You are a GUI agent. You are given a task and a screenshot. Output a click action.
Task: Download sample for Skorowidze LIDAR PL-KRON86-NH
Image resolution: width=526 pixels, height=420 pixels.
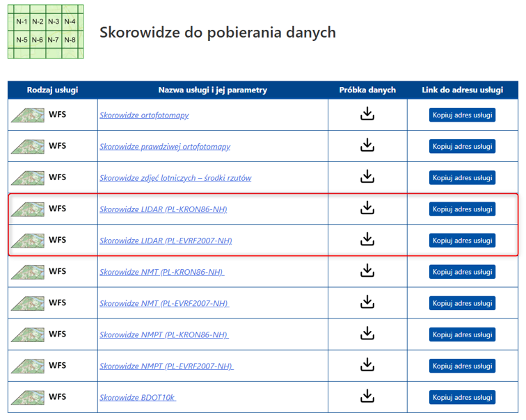(x=367, y=208)
